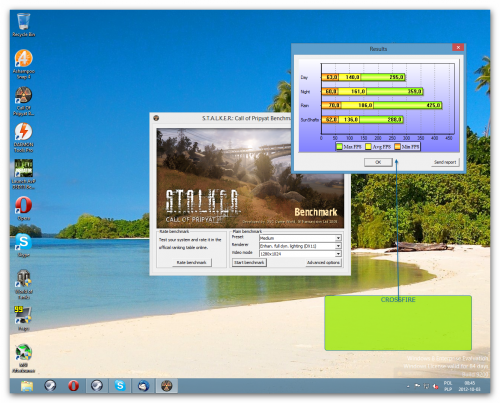Open the POL language indicator
This screenshot has height=403, width=500.
tap(448, 386)
